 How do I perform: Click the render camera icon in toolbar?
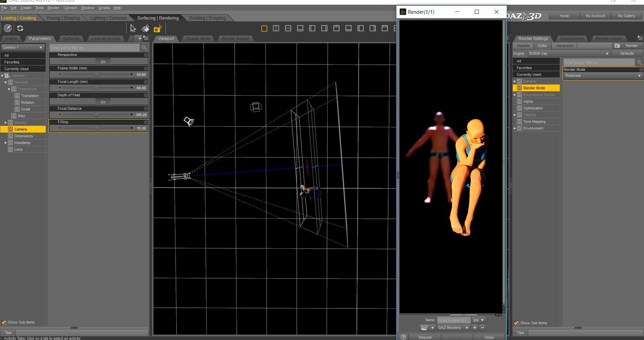pos(157,29)
